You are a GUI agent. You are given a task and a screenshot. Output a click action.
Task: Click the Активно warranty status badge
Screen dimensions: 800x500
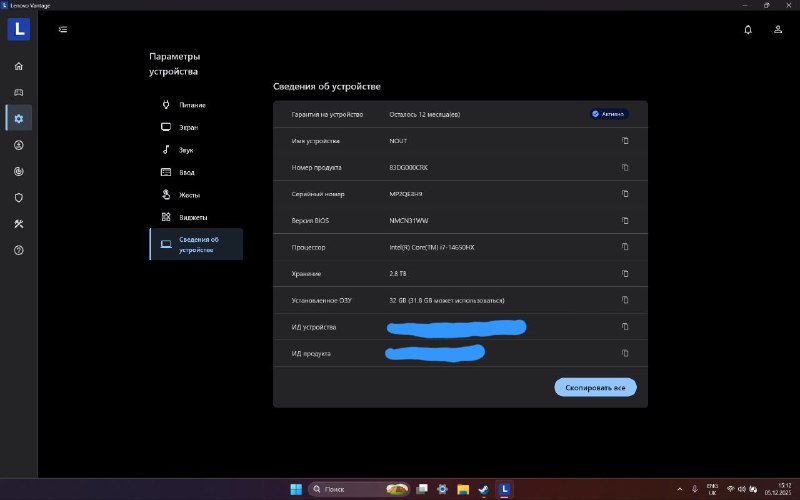coord(609,114)
